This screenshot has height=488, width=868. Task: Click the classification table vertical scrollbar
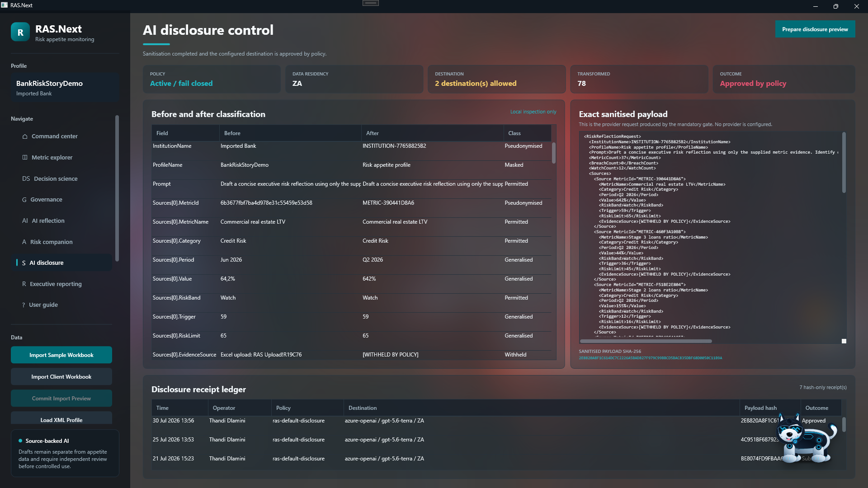point(554,153)
